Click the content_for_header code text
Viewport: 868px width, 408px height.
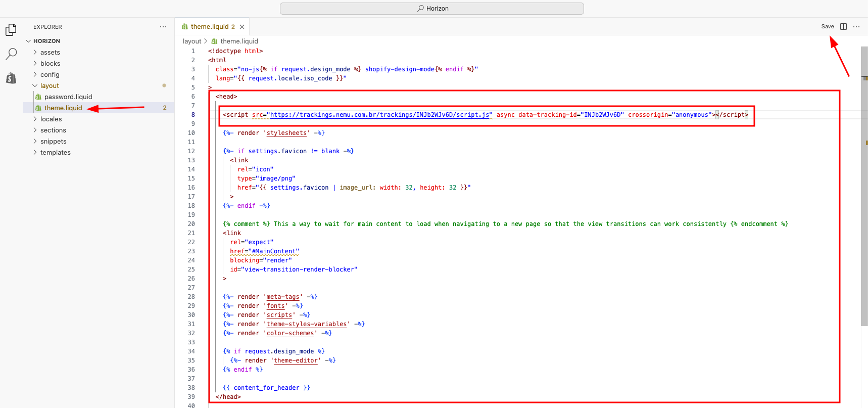266,388
